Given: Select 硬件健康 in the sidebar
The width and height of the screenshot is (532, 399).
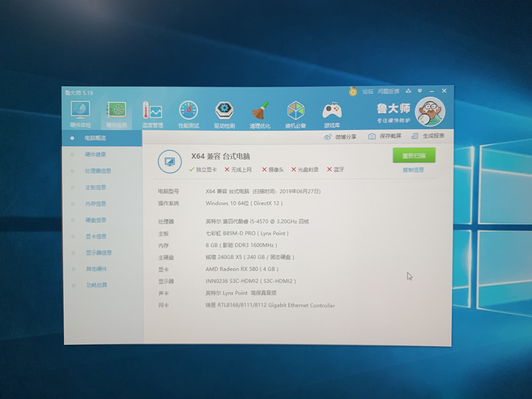Looking at the screenshot, I should 96,154.
